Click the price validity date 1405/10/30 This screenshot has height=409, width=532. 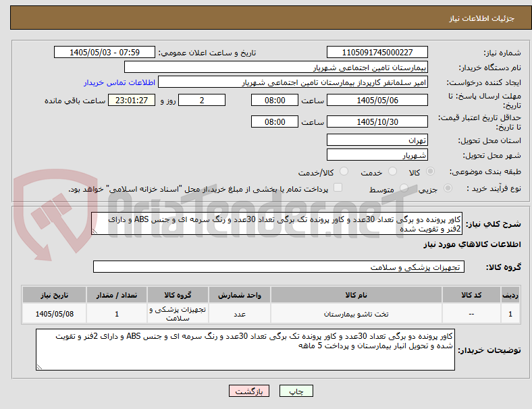(377, 121)
